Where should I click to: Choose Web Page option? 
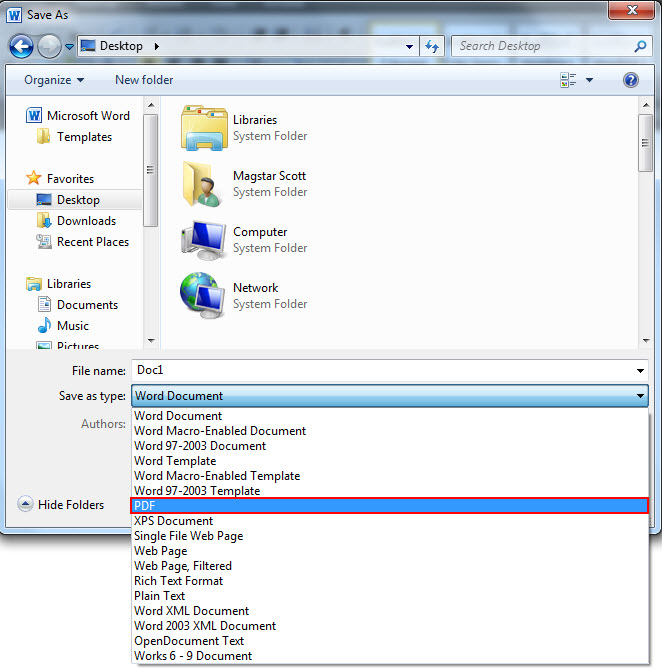[390, 551]
